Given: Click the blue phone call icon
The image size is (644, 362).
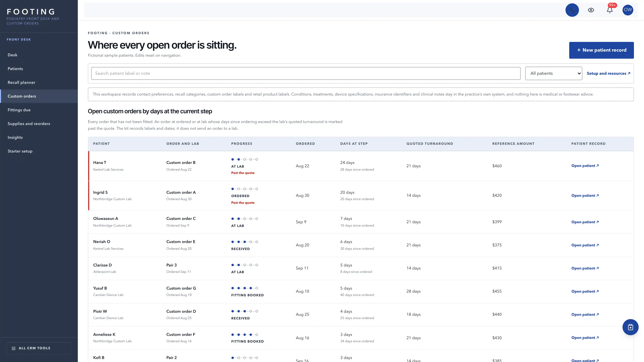Looking at the screenshot, I should pos(572,10).
